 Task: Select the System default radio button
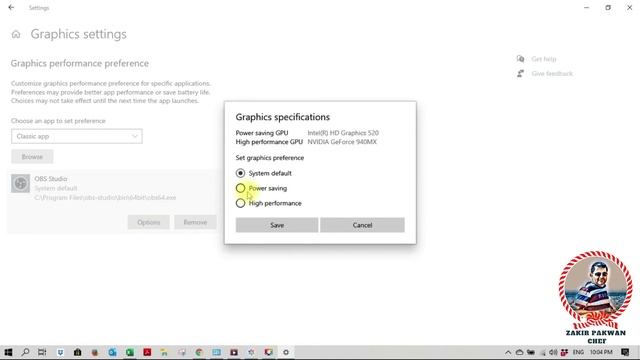tap(240, 173)
